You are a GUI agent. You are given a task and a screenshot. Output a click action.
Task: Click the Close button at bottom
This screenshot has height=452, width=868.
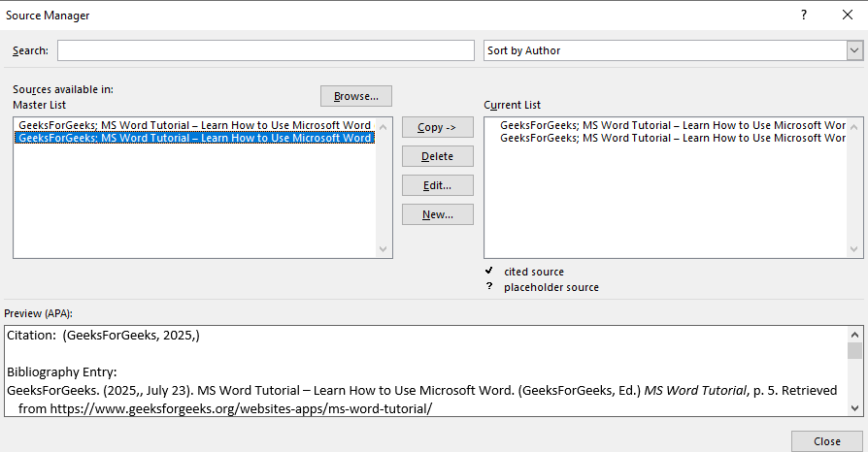(826, 441)
